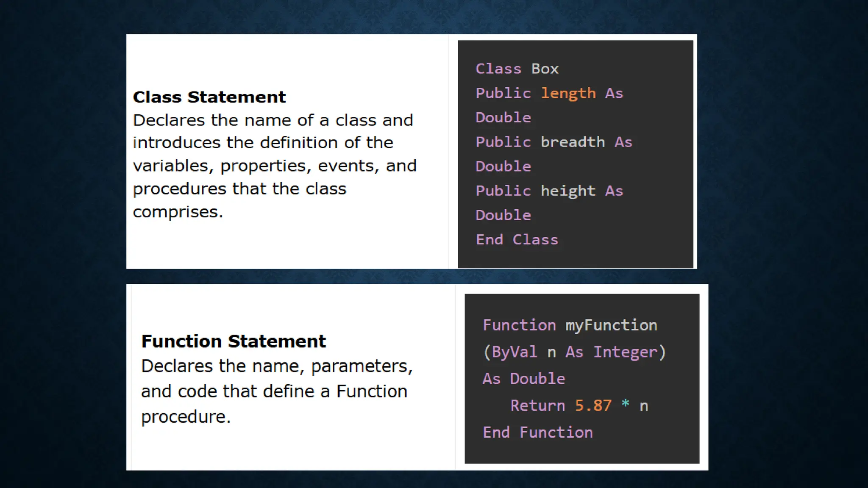Click the teal asterisk multiplication operator
The height and width of the screenshot is (488, 868).
(x=625, y=404)
